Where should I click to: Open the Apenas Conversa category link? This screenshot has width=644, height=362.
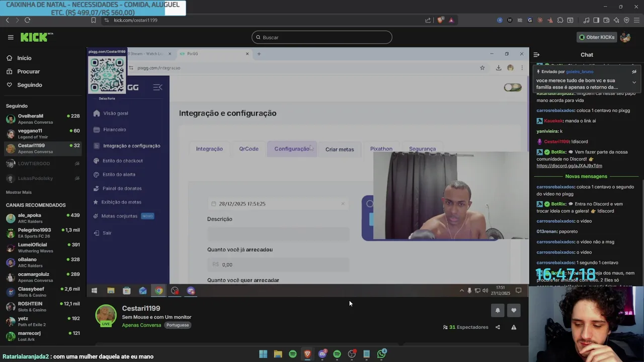point(141,325)
